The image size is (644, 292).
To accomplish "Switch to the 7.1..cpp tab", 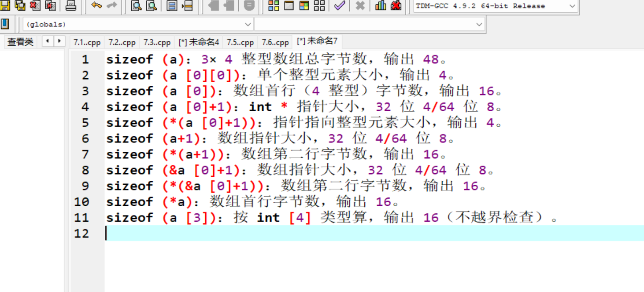I will click(x=87, y=42).
